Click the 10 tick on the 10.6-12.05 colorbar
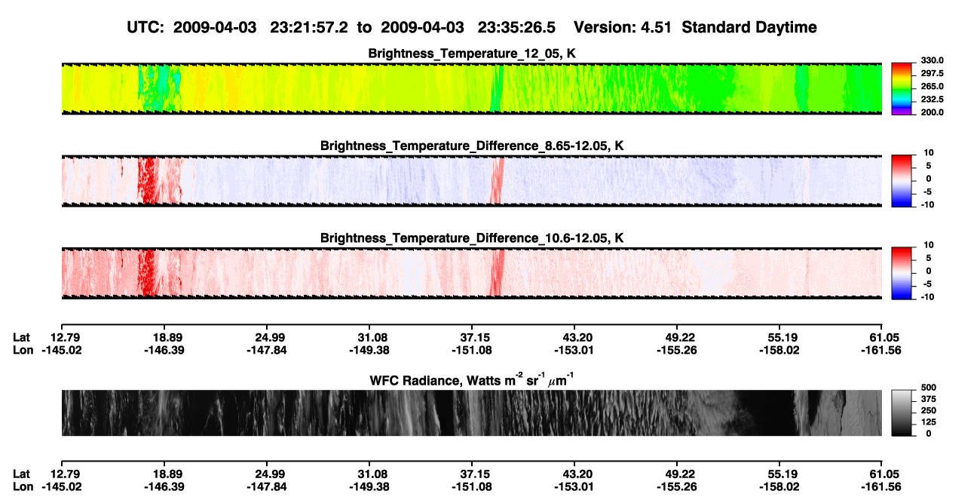The image size is (980, 503). 929,244
